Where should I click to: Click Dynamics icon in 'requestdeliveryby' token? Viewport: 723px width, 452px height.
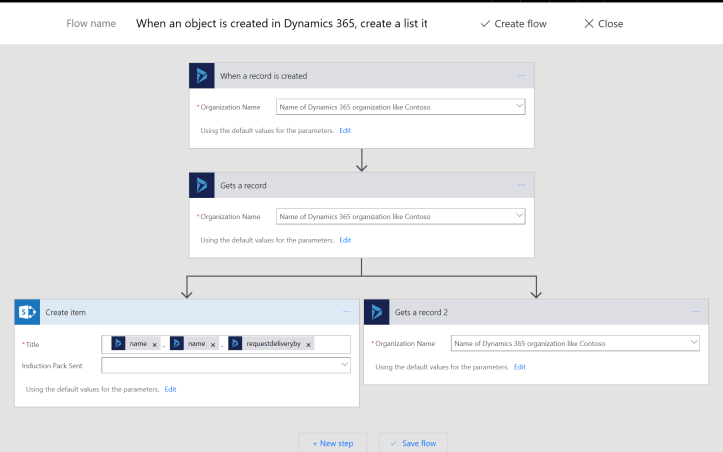point(235,344)
